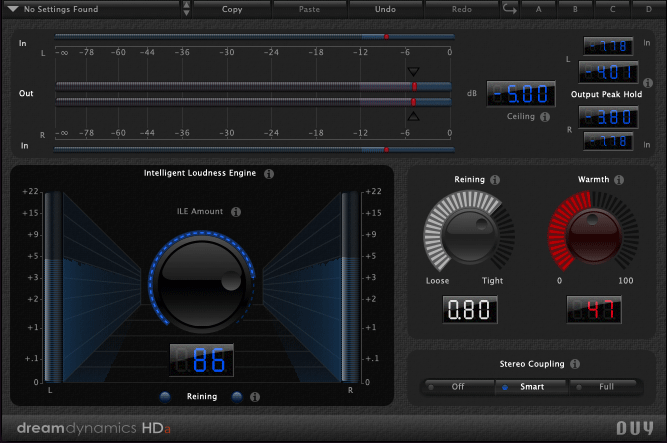
Task: Click the right ILE gain meter column
Action: (350, 287)
